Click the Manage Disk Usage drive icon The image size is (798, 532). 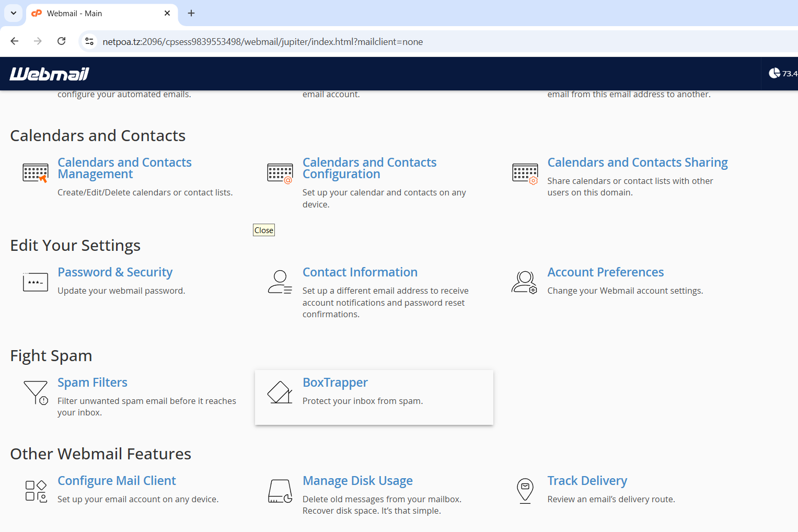point(280,491)
